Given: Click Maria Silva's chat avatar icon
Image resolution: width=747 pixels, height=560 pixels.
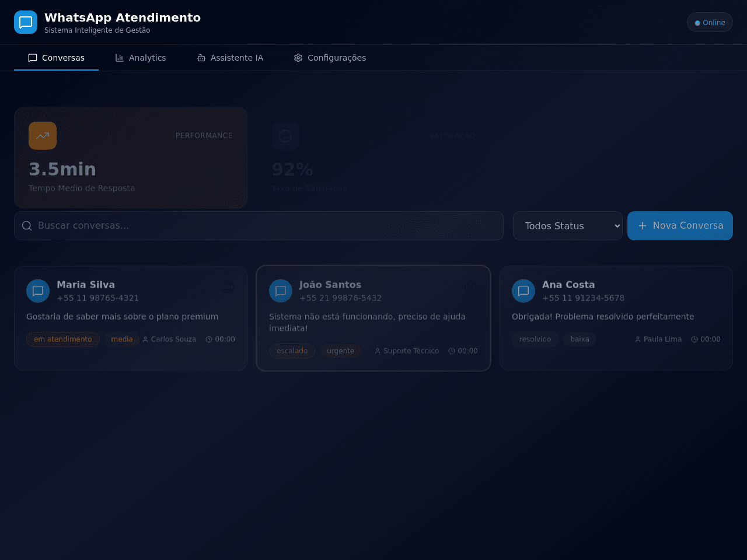Looking at the screenshot, I should [38, 291].
